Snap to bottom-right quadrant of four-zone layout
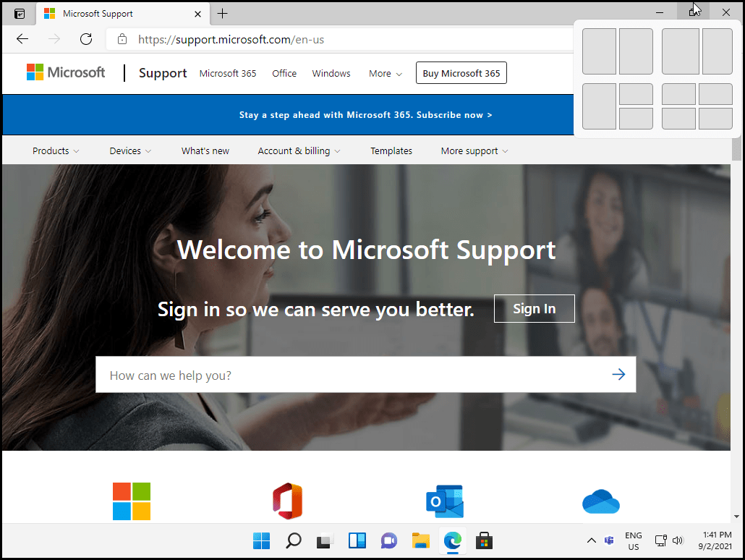Image resolution: width=745 pixels, height=560 pixels. pos(715,119)
